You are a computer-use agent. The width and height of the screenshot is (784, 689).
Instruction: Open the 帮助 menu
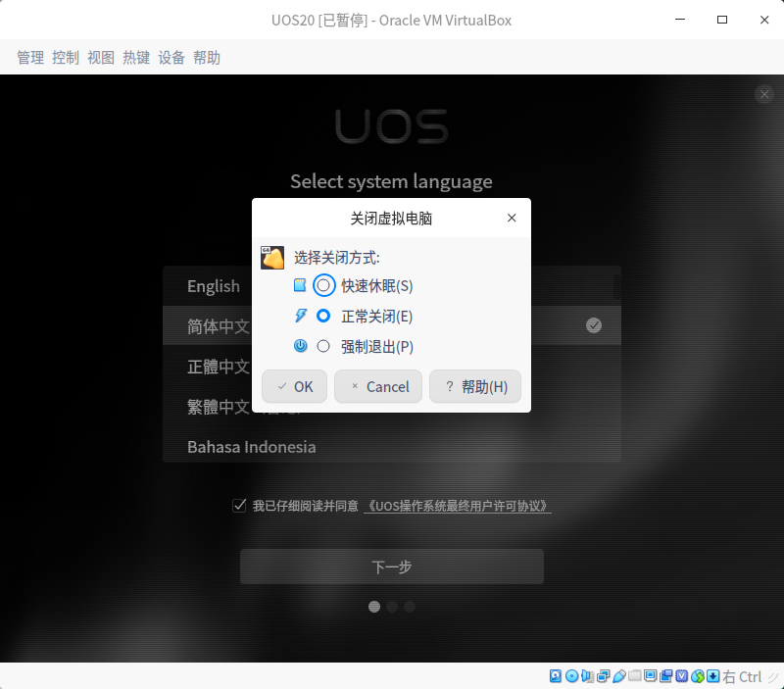tap(207, 58)
